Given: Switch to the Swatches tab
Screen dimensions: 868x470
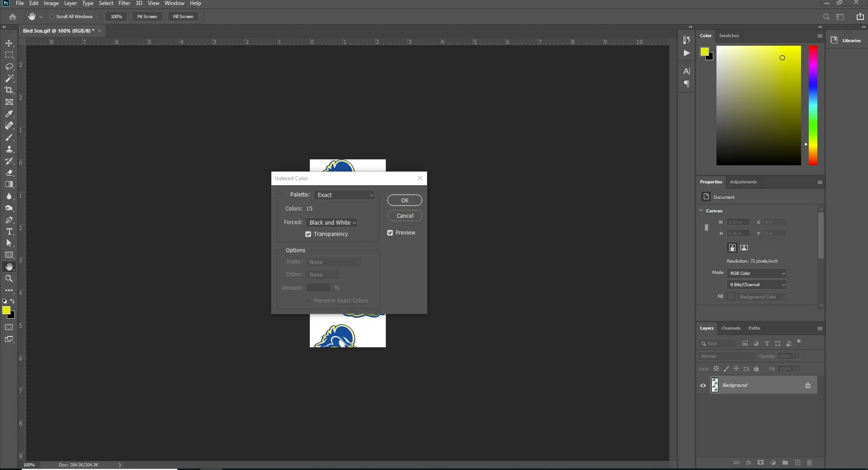Looking at the screenshot, I should [729, 36].
